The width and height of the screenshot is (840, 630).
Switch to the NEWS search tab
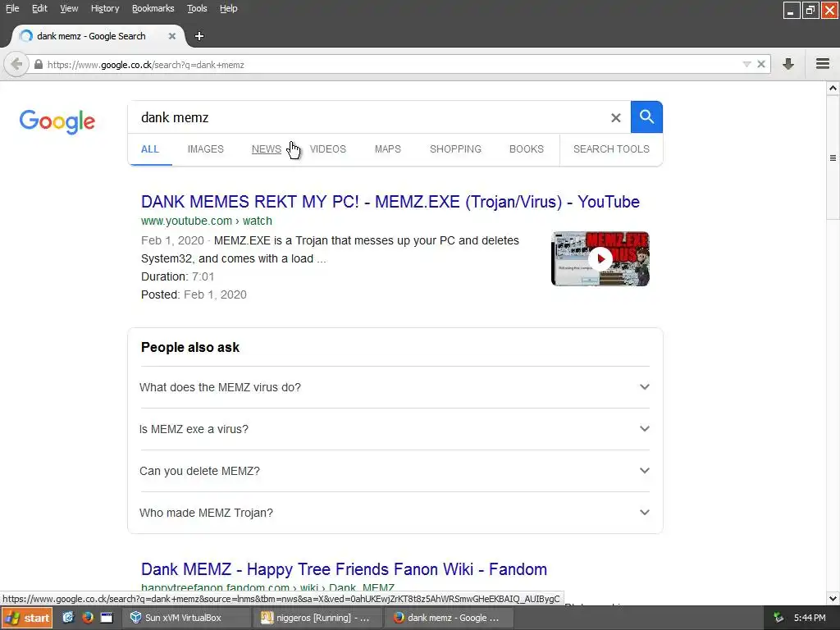click(267, 149)
